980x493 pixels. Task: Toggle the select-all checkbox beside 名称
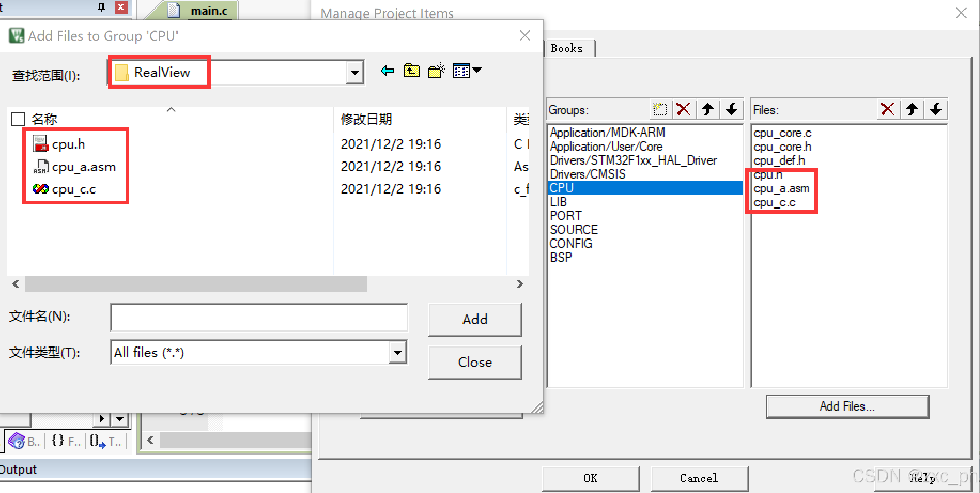(x=18, y=119)
